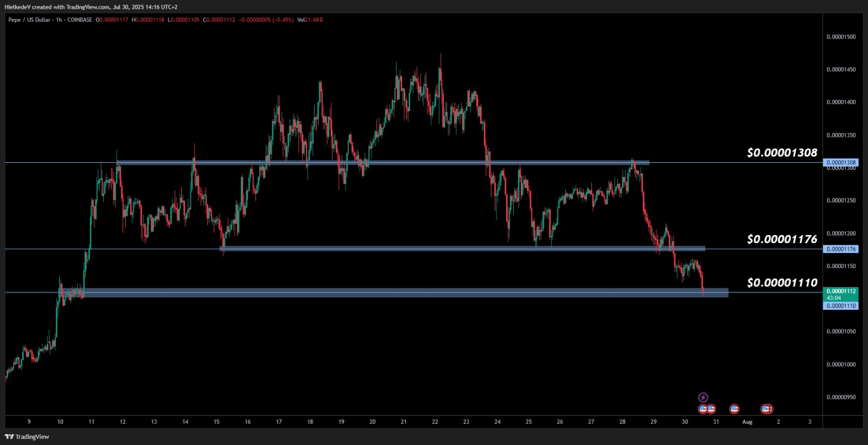The height and width of the screenshot is (445, 868).
Task: Click the close value C0.00001112
Action: (219, 20)
